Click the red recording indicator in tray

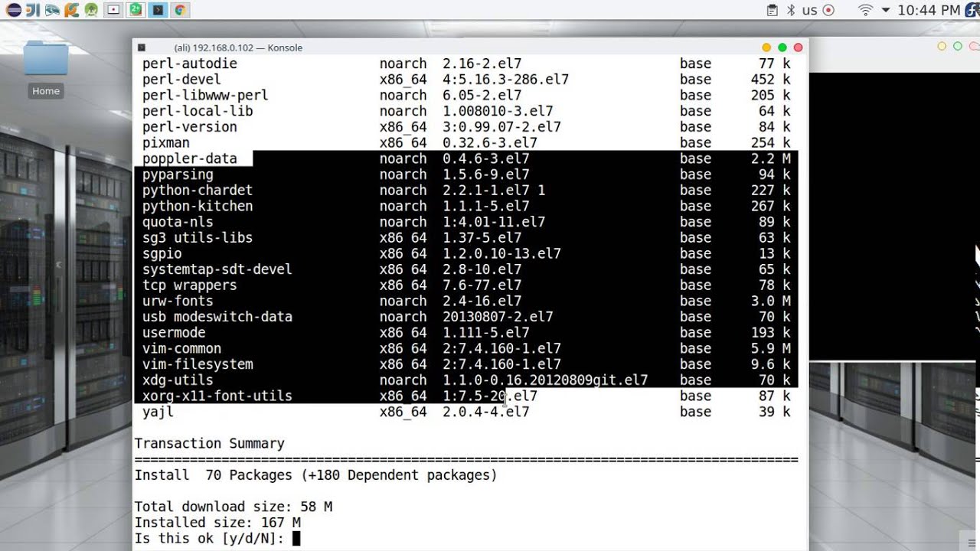click(828, 10)
